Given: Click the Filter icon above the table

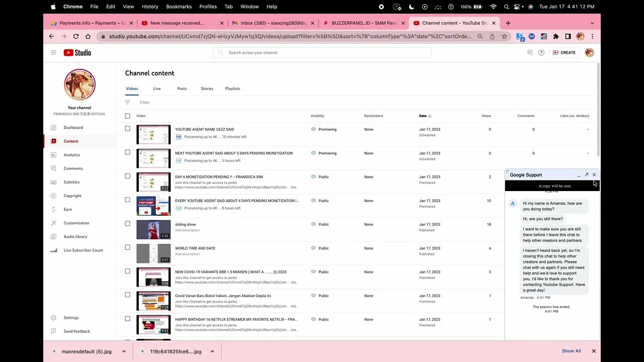Looking at the screenshot, I should click(x=127, y=102).
